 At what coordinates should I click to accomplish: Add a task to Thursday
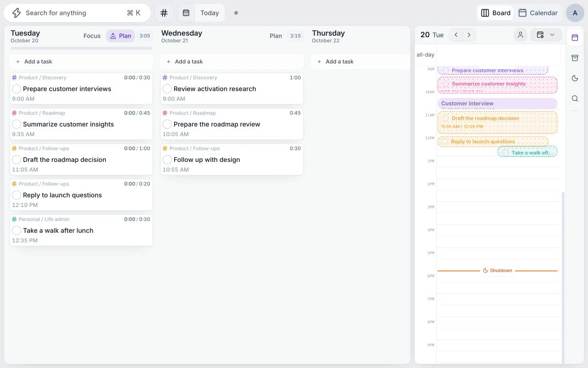coord(360,62)
